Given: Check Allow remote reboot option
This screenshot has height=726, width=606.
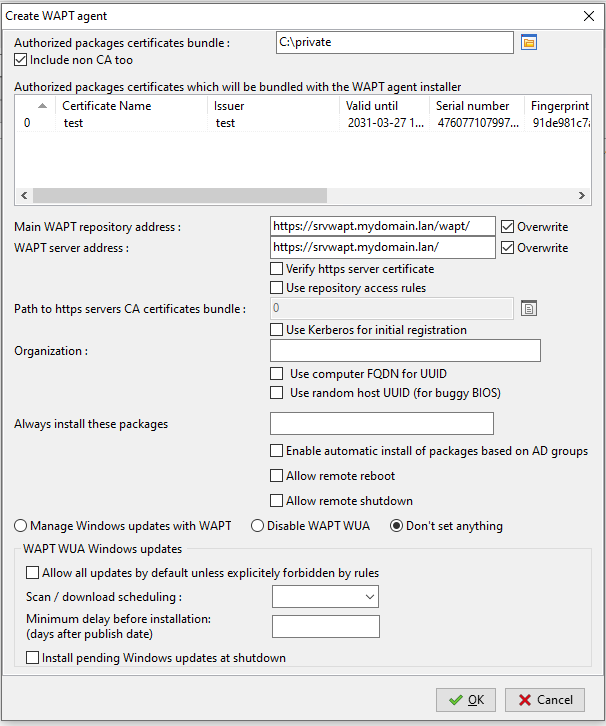Looking at the screenshot, I should tap(278, 476).
